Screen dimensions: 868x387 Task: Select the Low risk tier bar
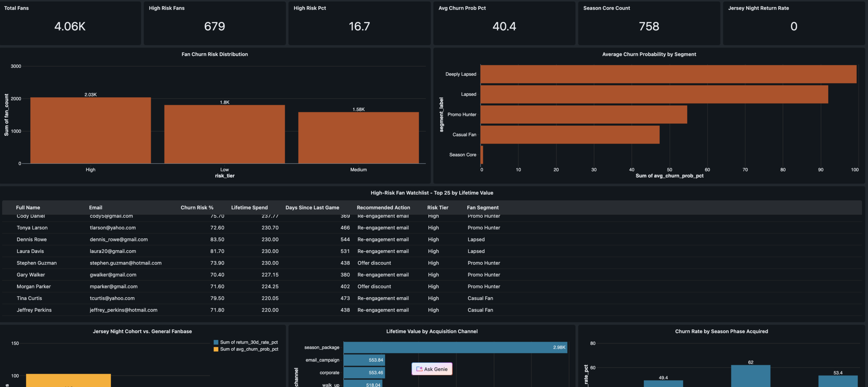tap(224, 134)
